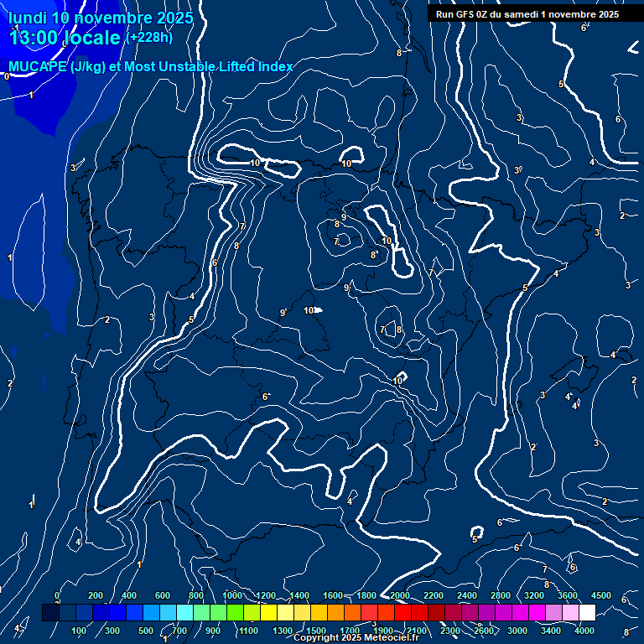The image size is (644, 644).
Task: Click the legend label '2400'
Action: 467,595
